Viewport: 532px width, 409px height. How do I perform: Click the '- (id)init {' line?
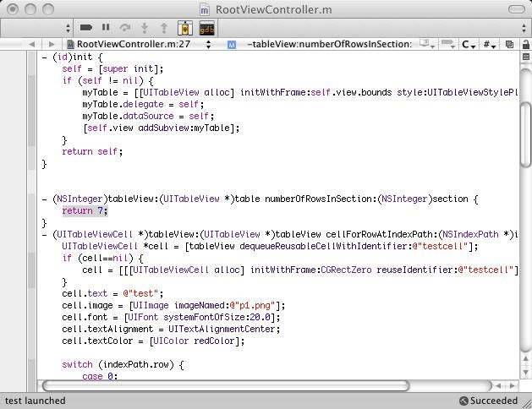72,57
